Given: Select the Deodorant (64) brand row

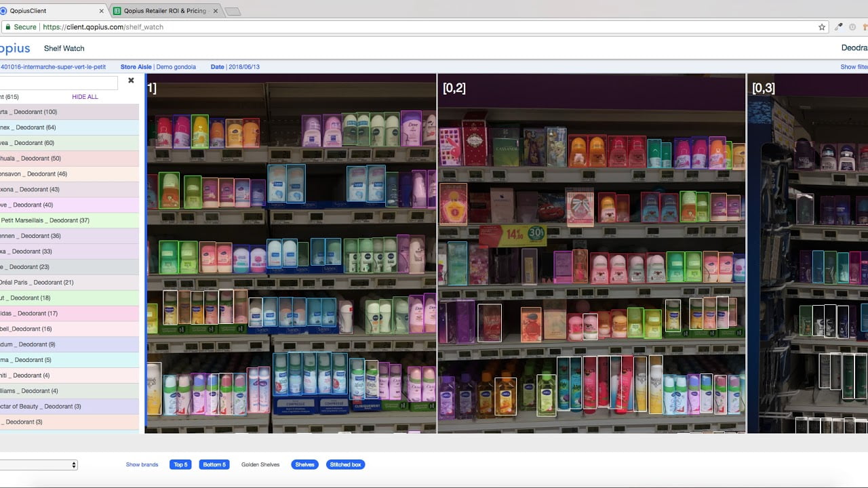Looking at the screenshot, I should pos(69,127).
